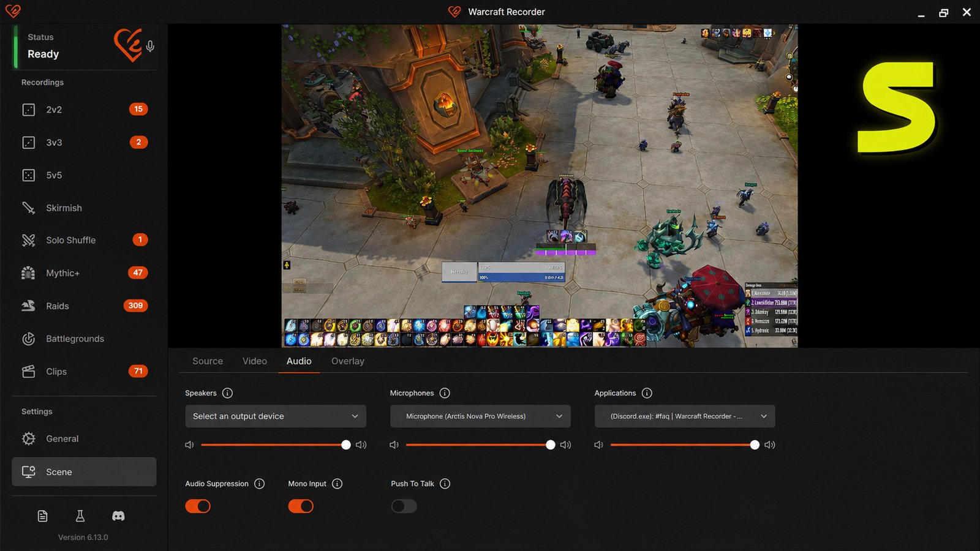
Task: Switch to the Overlay tab
Action: click(348, 361)
